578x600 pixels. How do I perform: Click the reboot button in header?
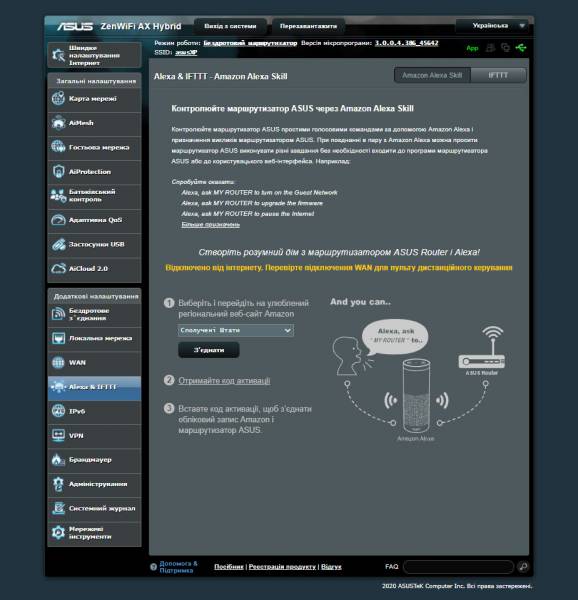[x=308, y=26]
